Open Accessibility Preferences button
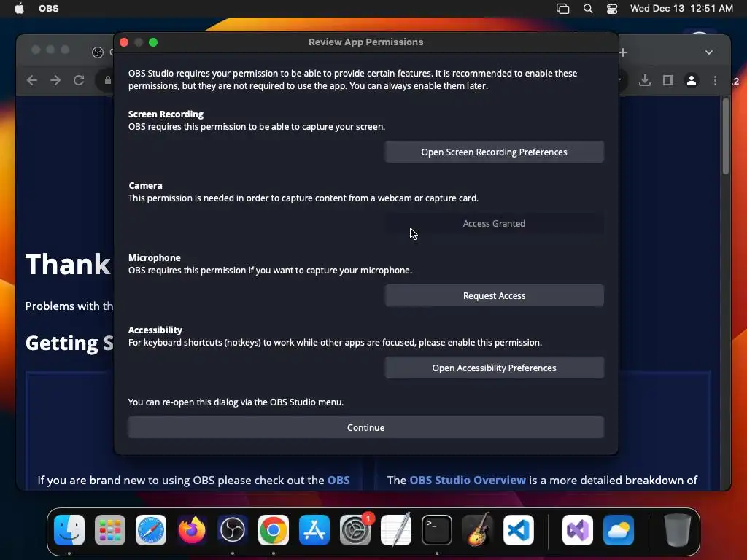Viewport: 747px width, 560px height. pyautogui.click(x=494, y=367)
